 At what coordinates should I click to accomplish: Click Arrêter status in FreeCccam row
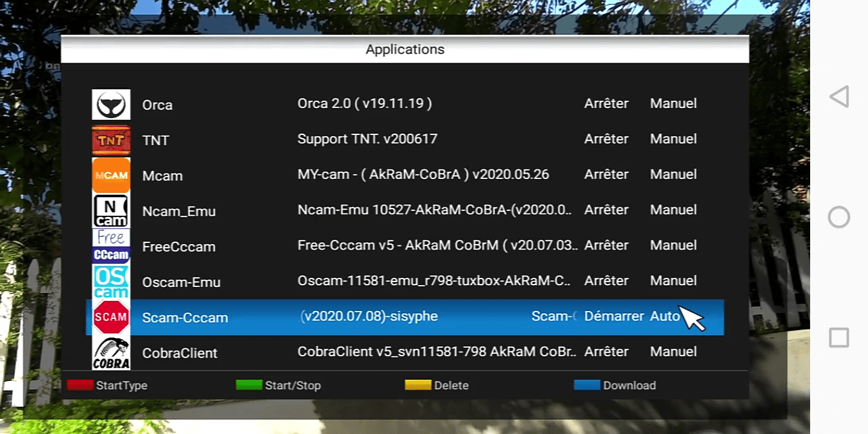coord(606,245)
